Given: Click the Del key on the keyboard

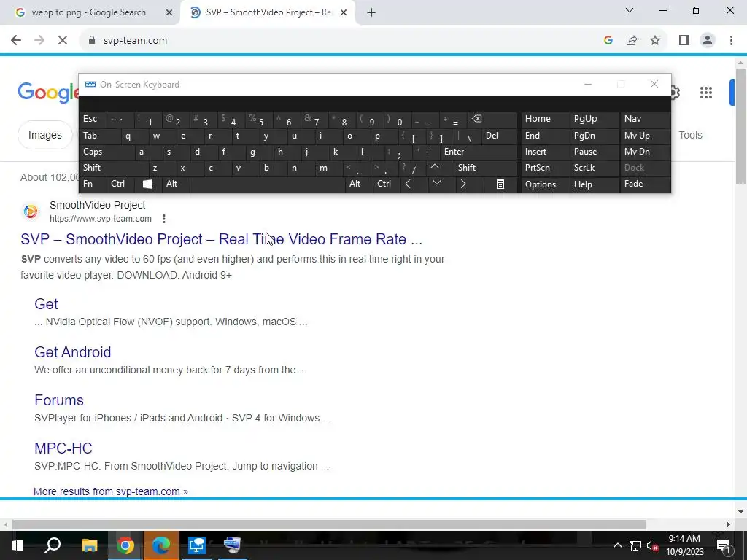Looking at the screenshot, I should click(500, 136).
